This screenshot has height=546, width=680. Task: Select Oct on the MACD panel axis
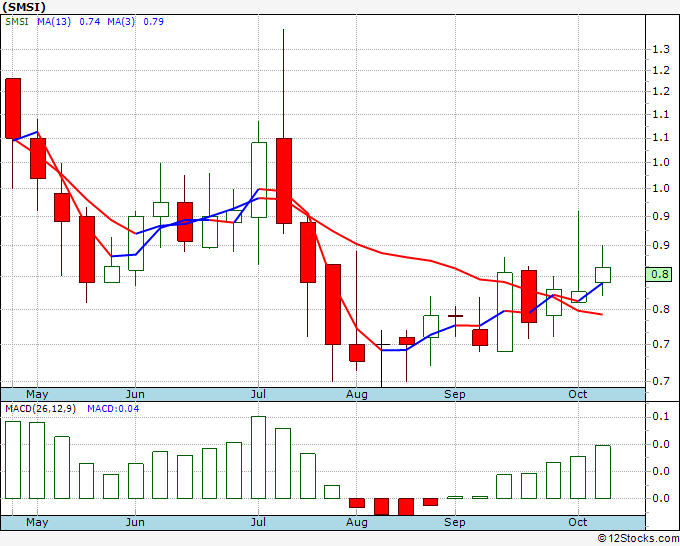[578, 522]
